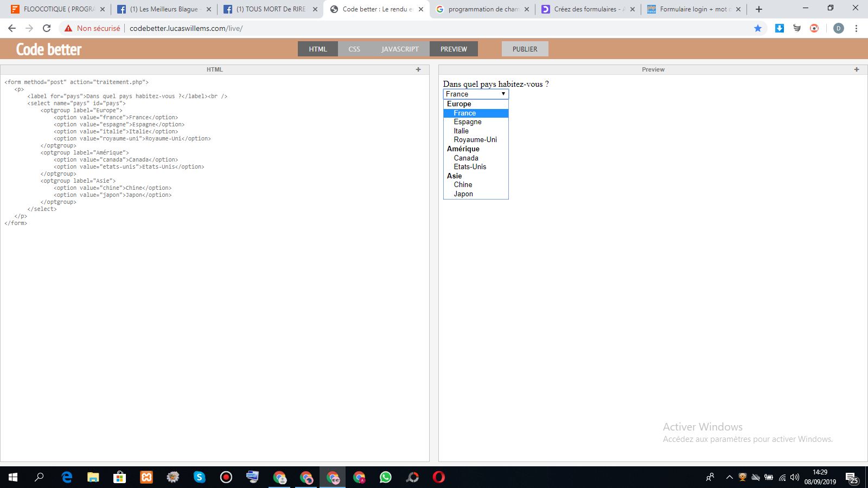Viewport: 868px width, 488px height.
Task: Toggle the CSS editor panel
Action: [354, 49]
